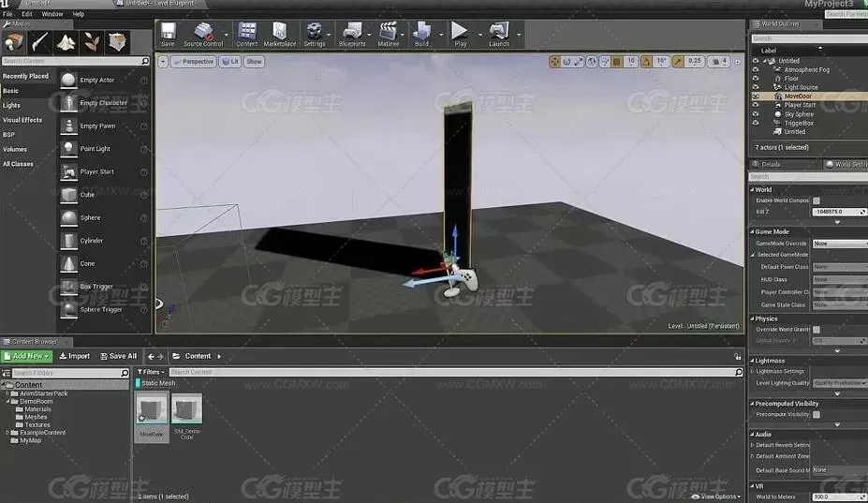
Task: Start Play in editor
Action: [460, 35]
